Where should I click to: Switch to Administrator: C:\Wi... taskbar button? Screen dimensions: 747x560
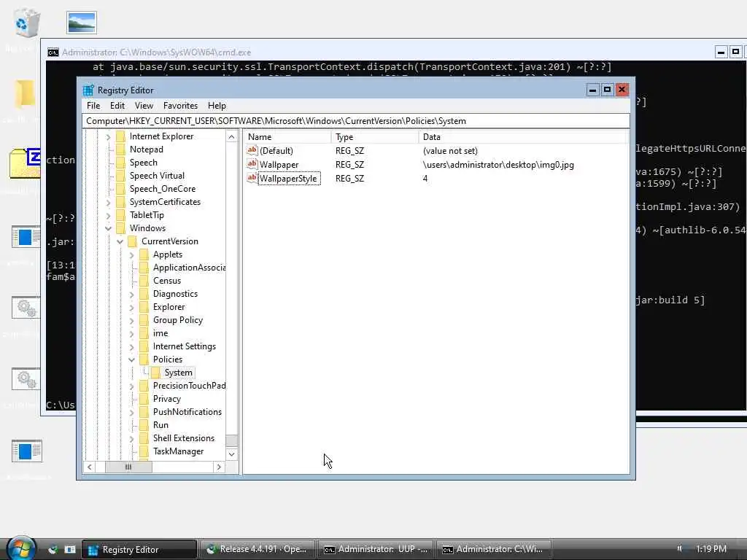(494, 549)
